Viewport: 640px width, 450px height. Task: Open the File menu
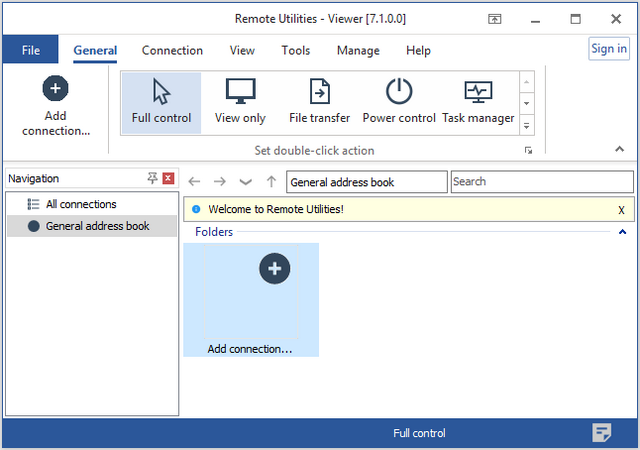coord(31,50)
